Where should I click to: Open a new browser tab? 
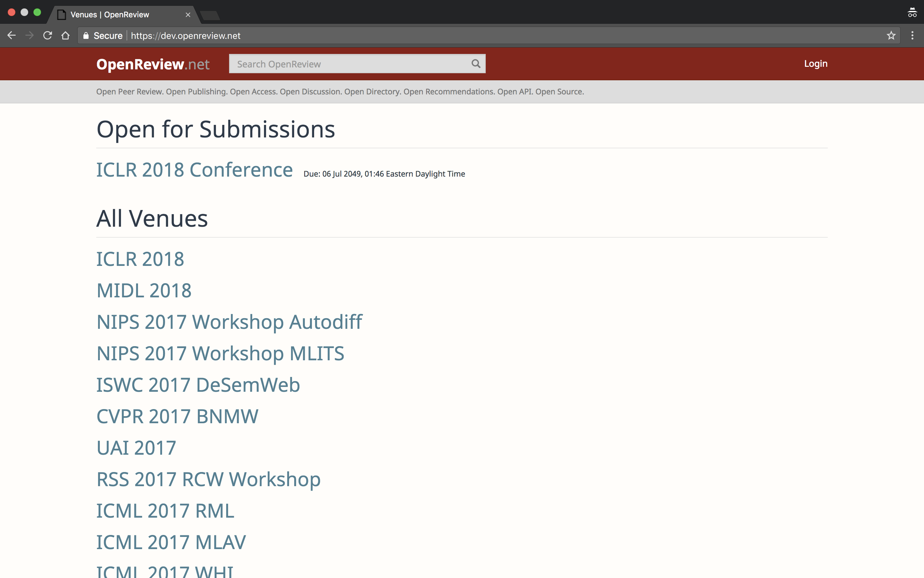pyautogui.click(x=210, y=15)
